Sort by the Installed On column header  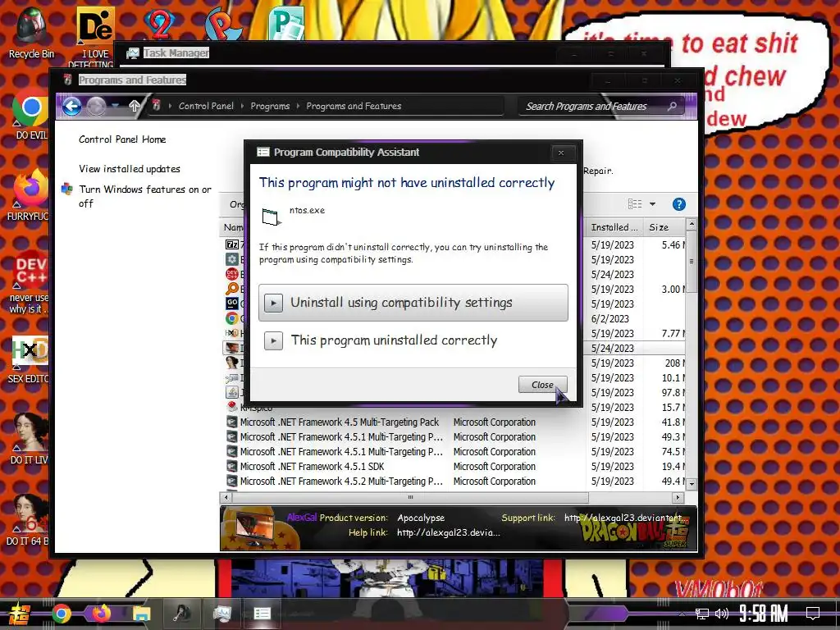(x=614, y=227)
